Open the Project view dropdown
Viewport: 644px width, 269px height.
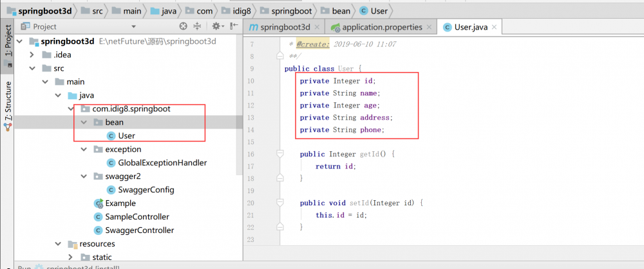point(133,26)
